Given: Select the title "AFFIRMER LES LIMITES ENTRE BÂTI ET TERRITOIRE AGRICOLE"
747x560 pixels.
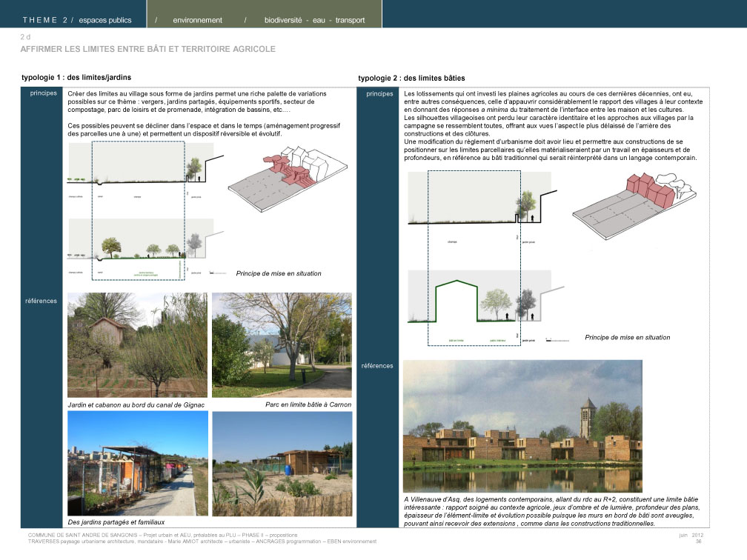Looking at the screenshot, I should point(147,49).
